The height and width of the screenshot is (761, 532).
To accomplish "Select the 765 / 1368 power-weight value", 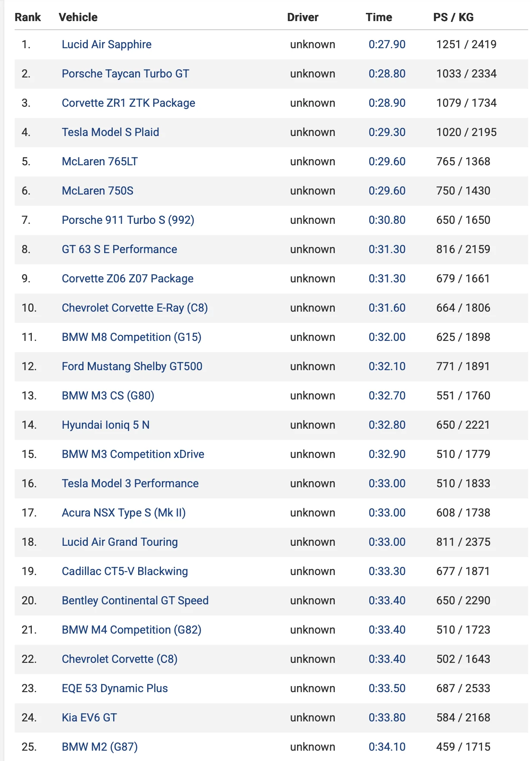I will tap(463, 161).
